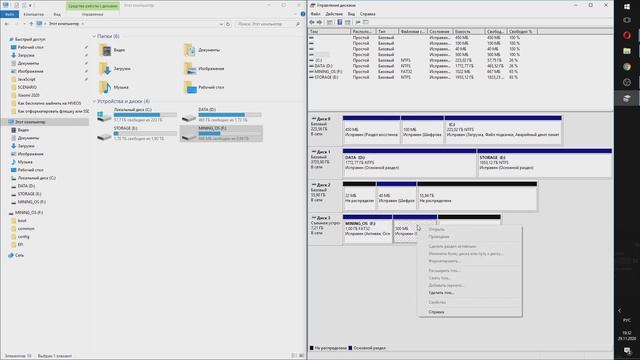Open Компьютер tab in Explorer ribbon
The image size is (640, 360).
pyautogui.click(x=33, y=14)
